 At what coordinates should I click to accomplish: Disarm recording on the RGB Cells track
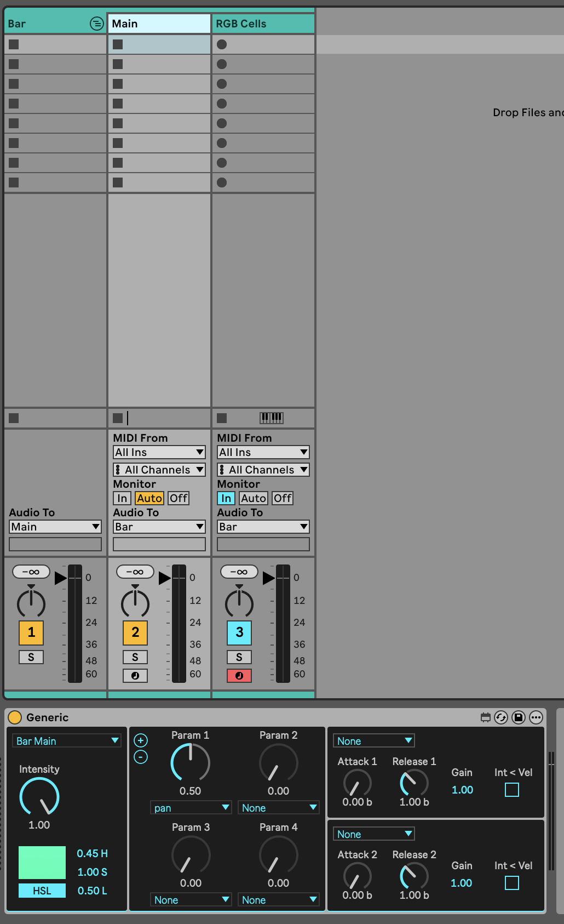[x=239, y=676]
